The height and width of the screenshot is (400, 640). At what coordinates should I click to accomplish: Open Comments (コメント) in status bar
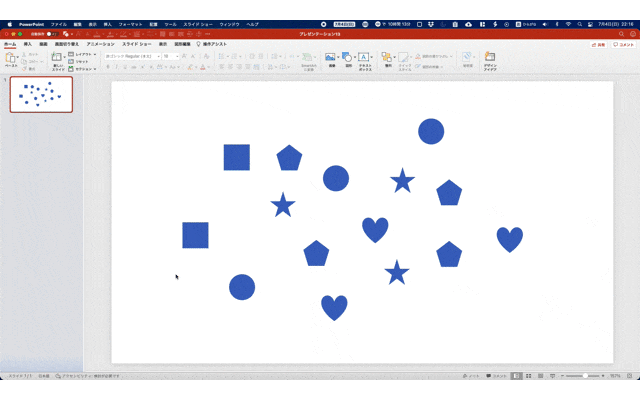pos(496,376)
